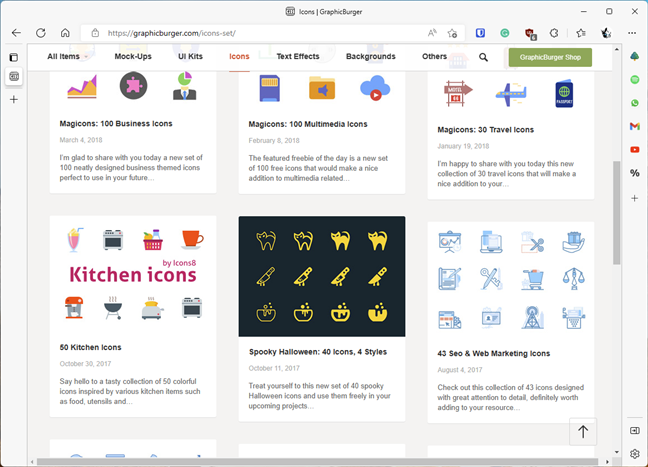Open the Bitwarden extension icon
This screenshot has height=467, width=648.
(480, 33)
